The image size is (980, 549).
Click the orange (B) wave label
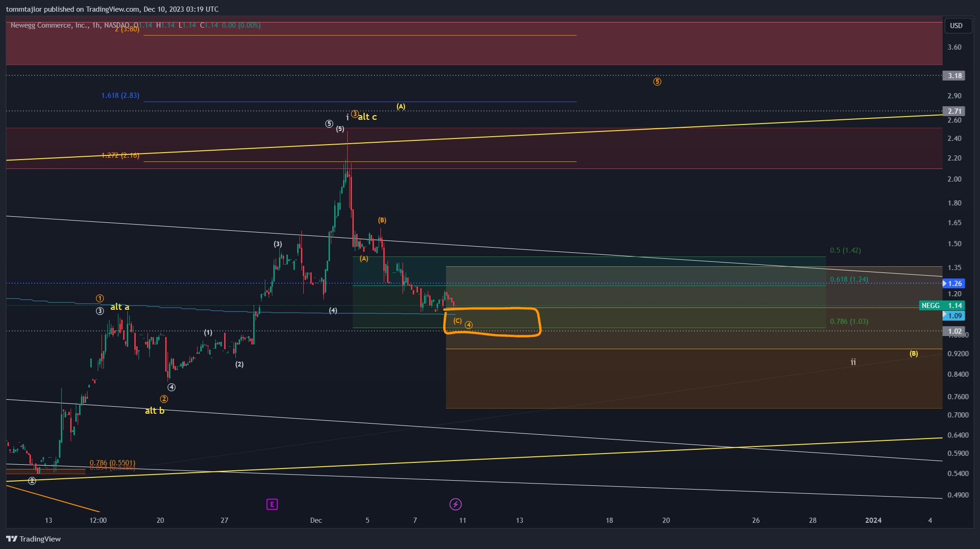[382, 220]
